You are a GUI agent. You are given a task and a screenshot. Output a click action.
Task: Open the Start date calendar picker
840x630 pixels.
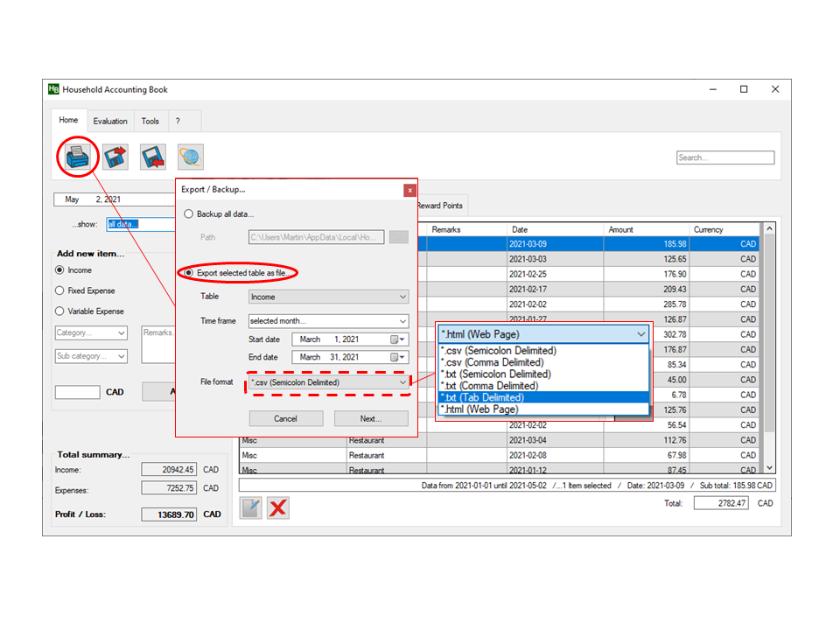(x=398, y=339)
